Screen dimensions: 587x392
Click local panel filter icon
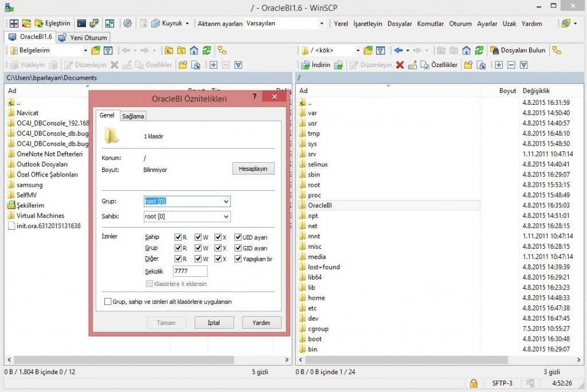108,50
